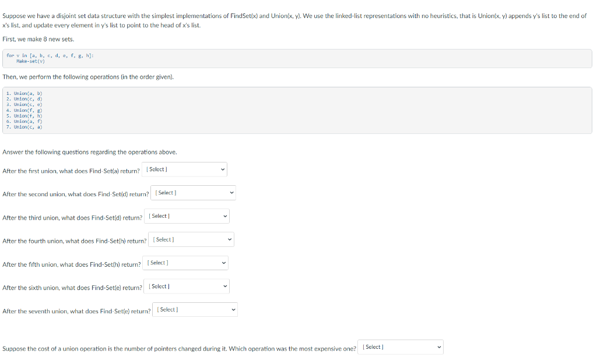Open the most expensive operation dropdown
Screen dimensions: 597x364
tap(401, 347)
